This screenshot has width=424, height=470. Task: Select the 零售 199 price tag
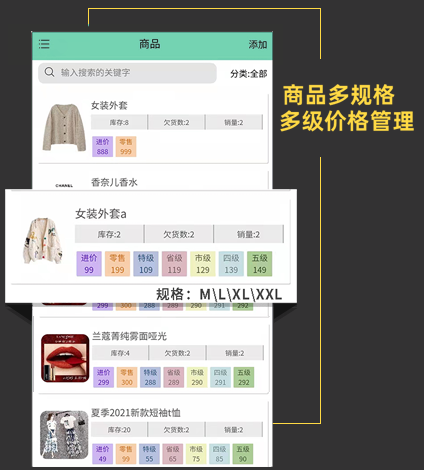pos(117,264)
